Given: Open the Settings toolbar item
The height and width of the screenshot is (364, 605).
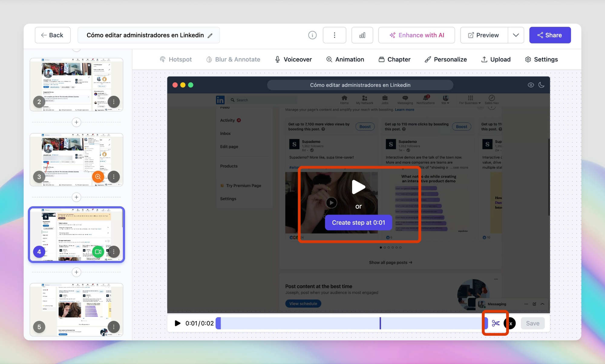Looking at the screenshot, I should click(x=541, y=59).
